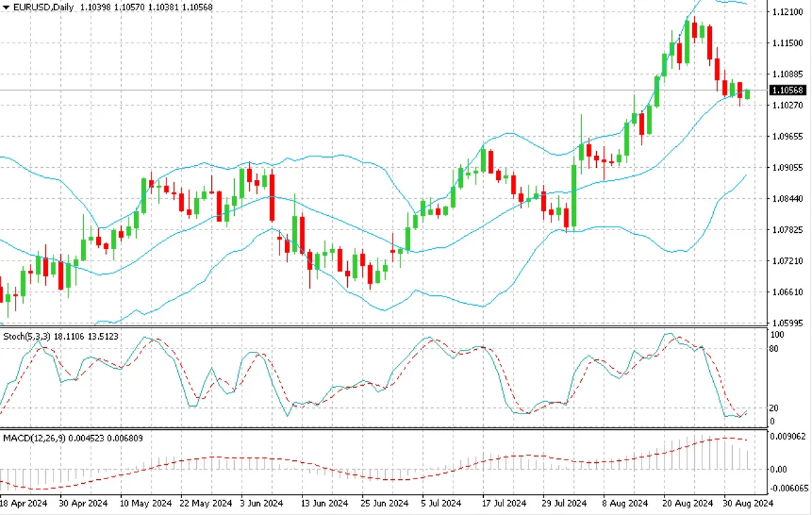812x515 pixels.
Task: Click the 1.08440 price axis label
Action: click(x=788, y=199)
